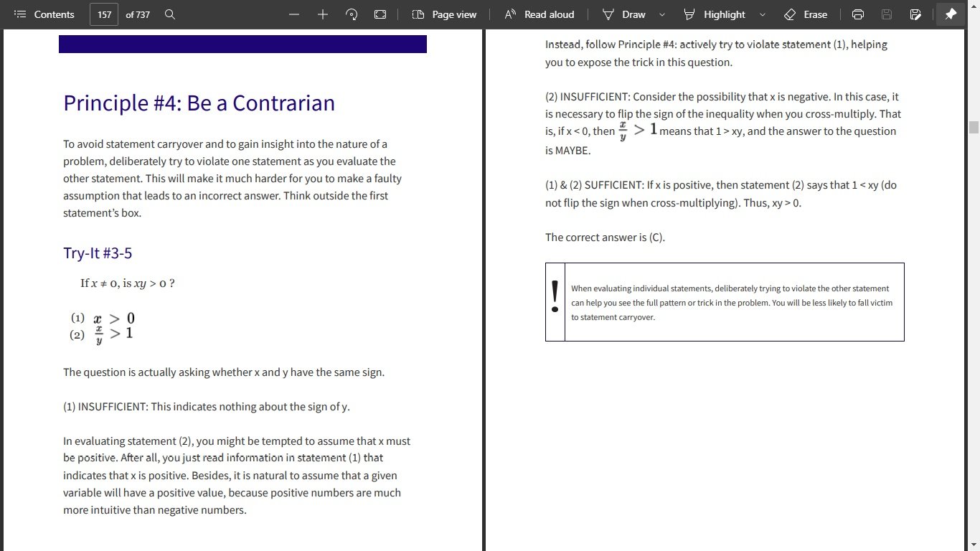This screenshot has width=980, height=551.
Task: Start Read aloud narration
Action: (540, 14)
